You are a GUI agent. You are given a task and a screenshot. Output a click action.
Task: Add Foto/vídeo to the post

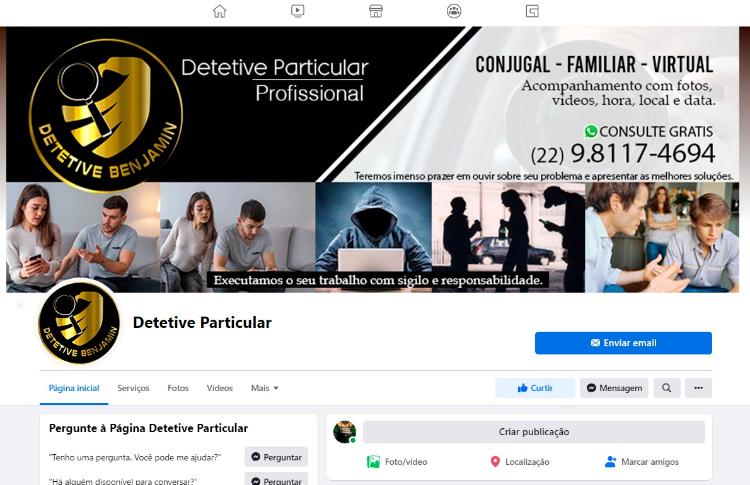pyautogui.click(x=397, y=462)
